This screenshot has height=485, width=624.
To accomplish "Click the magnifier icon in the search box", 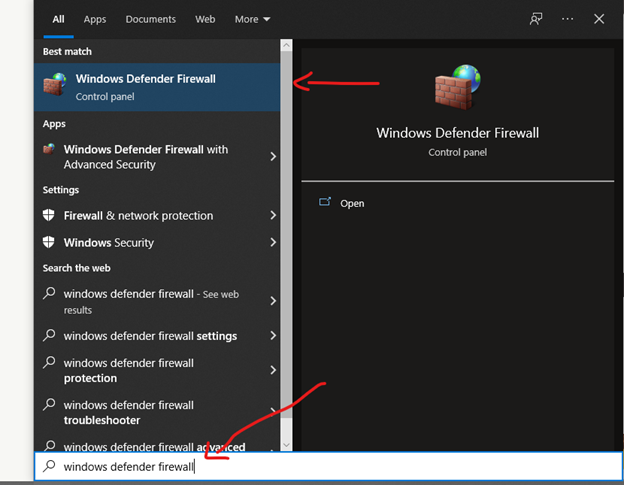I will (x=49, y=466).
